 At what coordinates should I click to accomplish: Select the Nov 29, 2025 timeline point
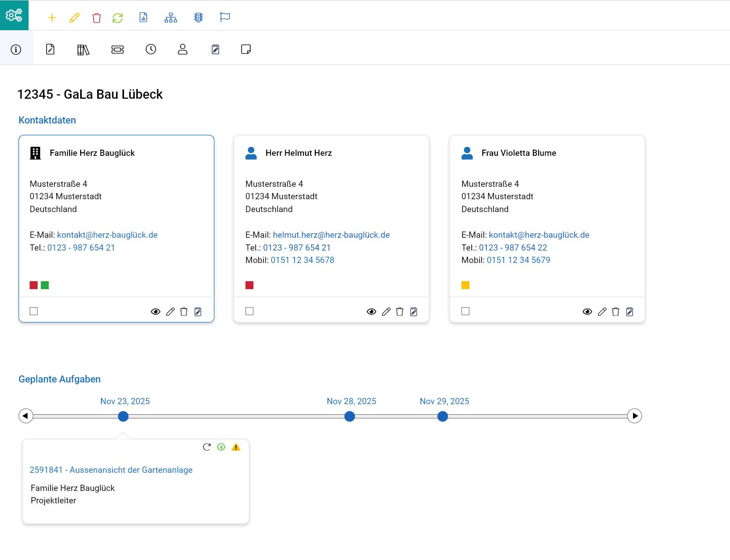[443, 416]
